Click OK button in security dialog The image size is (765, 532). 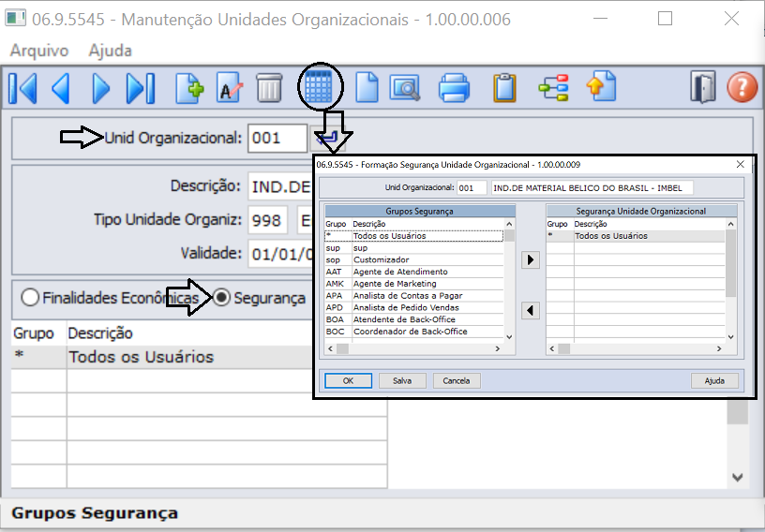click(x=349, y=381)
